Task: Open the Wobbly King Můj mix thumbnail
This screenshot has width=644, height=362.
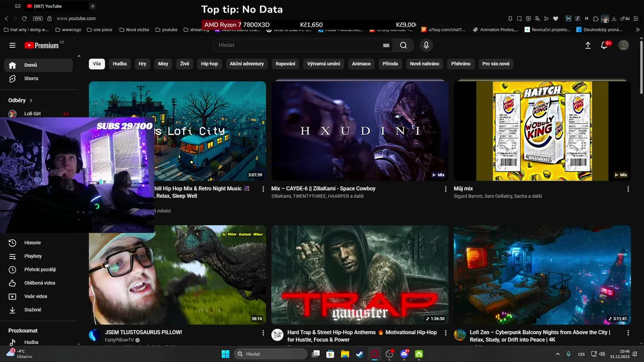Action: (542, 131)
